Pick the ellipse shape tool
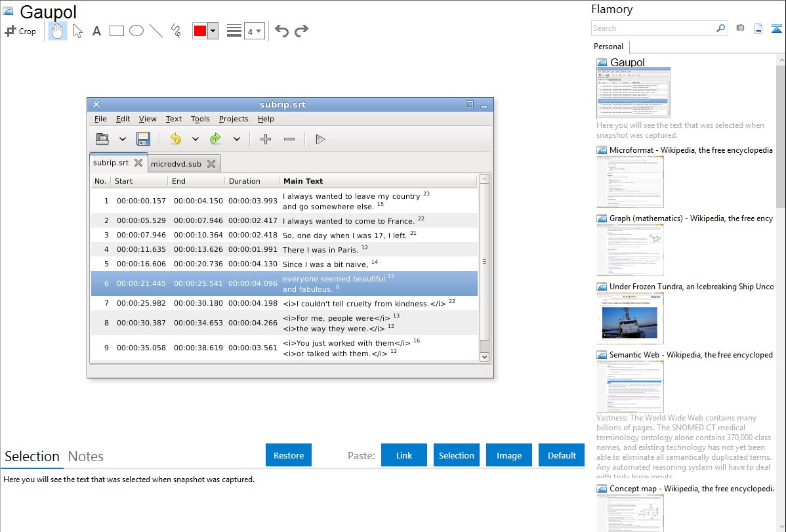Image resolution: width=786 pixels, height=532 pixels. click(x=136, y=31)
